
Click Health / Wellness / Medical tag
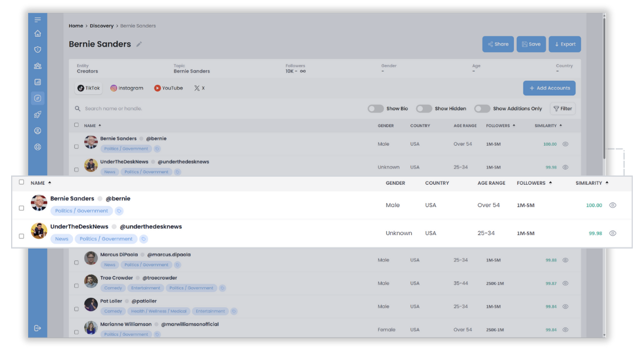[159, 311]
